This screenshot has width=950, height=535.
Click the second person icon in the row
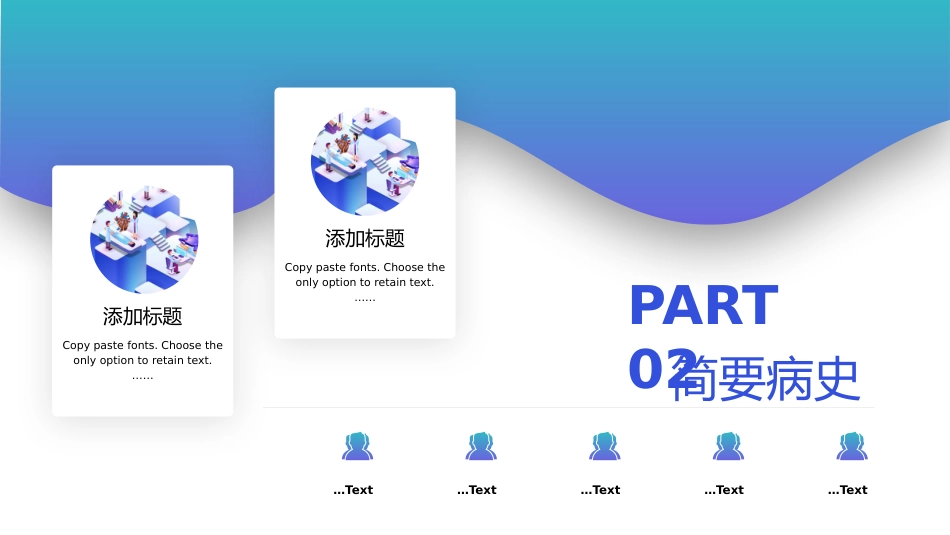481,446
